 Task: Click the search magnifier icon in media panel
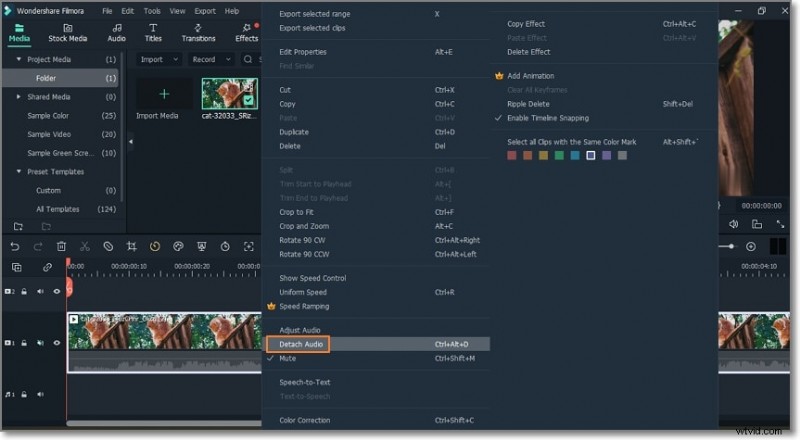(248, 59)
